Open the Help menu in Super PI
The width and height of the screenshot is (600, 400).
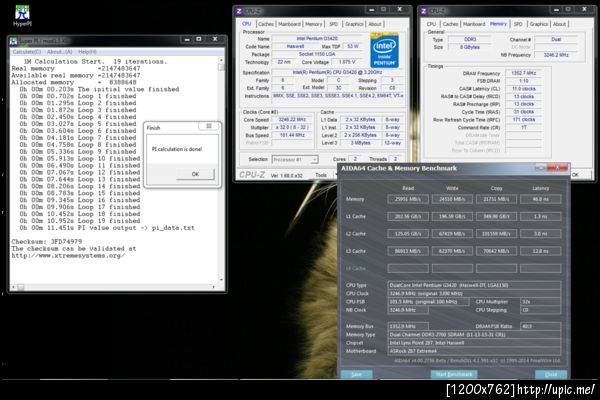(87, 49)
